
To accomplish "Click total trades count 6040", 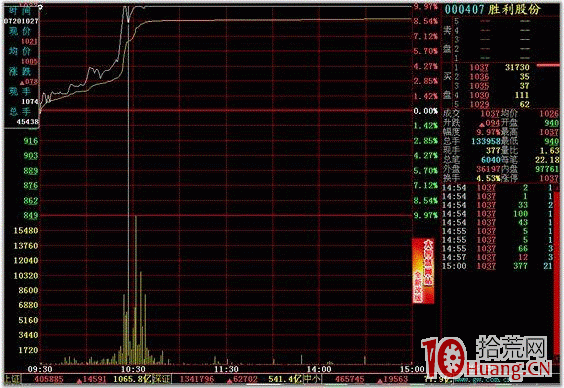I will tap(491, 160).
